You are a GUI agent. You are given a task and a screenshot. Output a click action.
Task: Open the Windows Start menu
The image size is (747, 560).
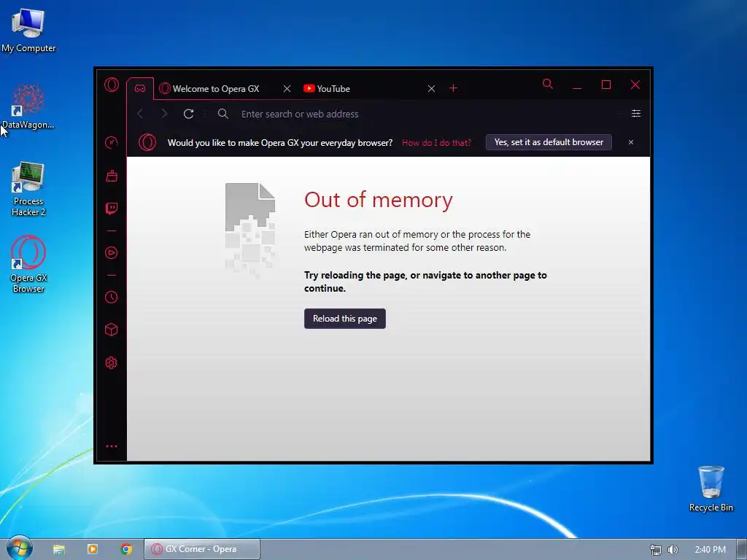[19, 548]
